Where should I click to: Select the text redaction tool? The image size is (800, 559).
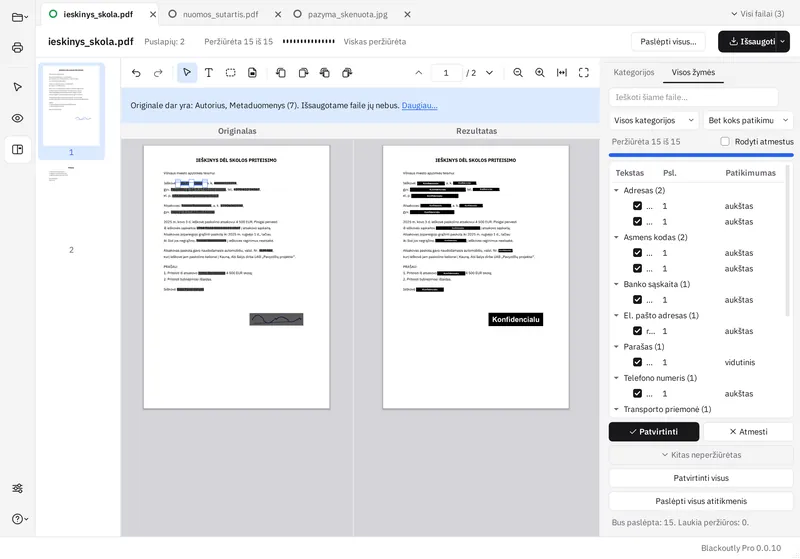[x=209, y=73]
